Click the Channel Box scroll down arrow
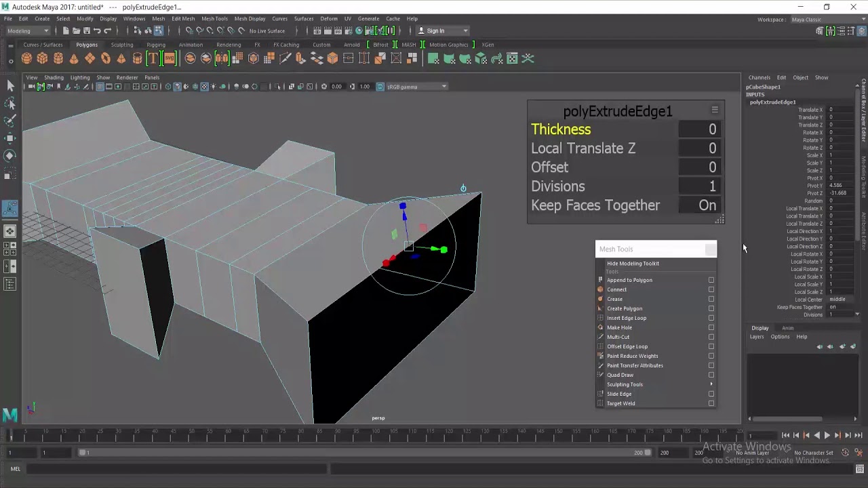868x488 pixels. [x=857, y=314]
